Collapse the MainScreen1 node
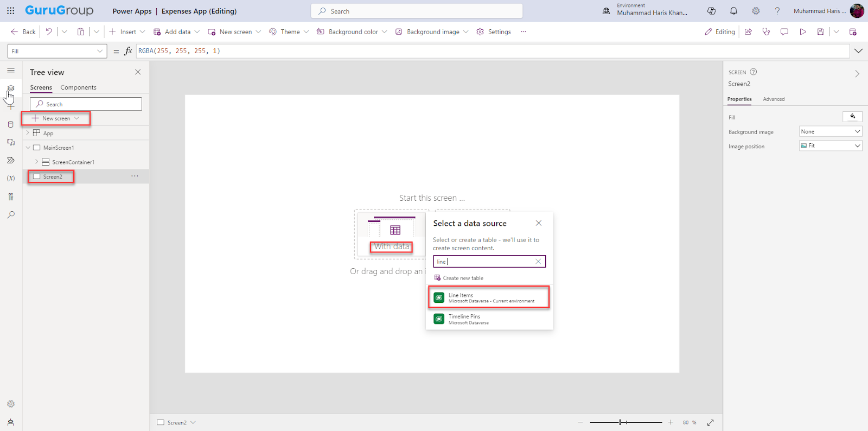The height and width of the screenshot is (431, 868). (28, 147)
